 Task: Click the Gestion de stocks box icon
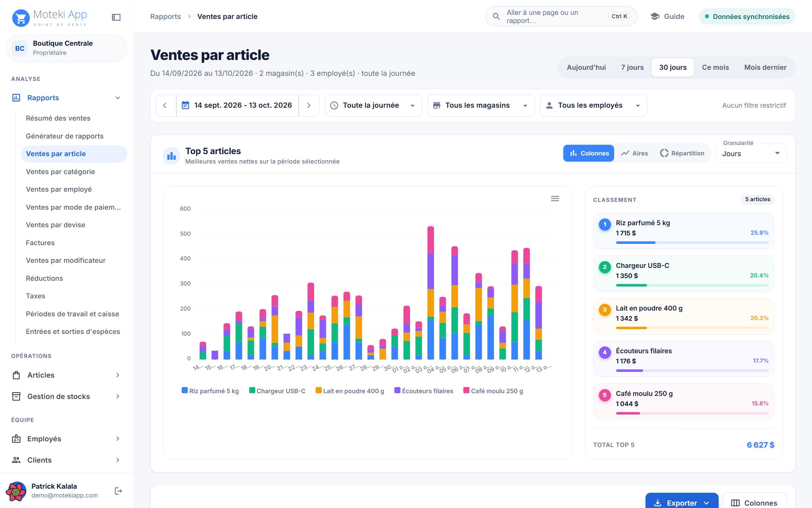[x=16, y=396]
